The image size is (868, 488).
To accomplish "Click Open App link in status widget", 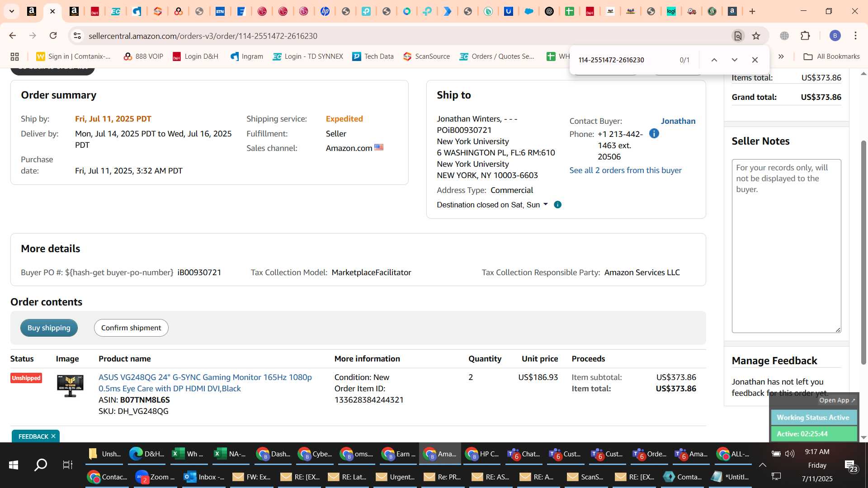I will pyautogui.click(x=837, y=400).
